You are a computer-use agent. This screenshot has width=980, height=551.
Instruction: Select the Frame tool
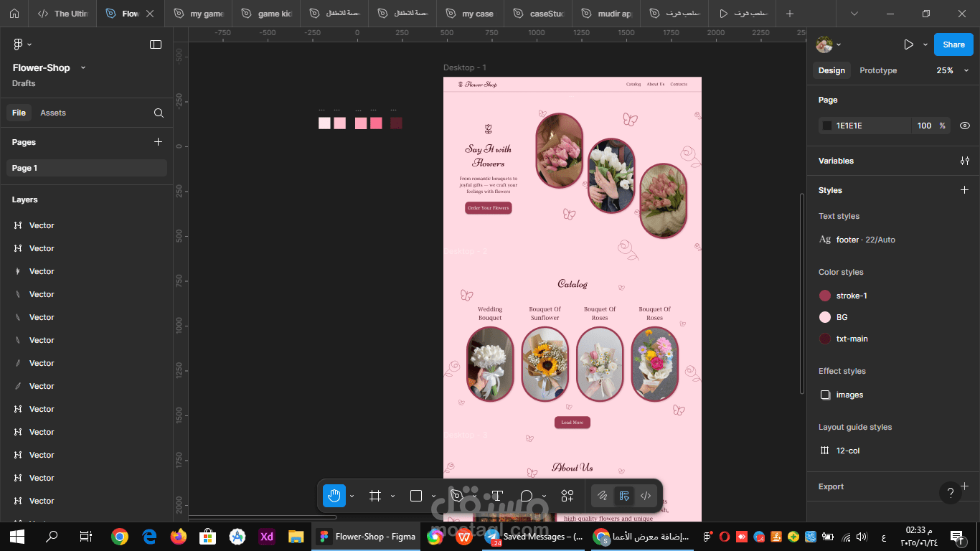pos(374,496)
